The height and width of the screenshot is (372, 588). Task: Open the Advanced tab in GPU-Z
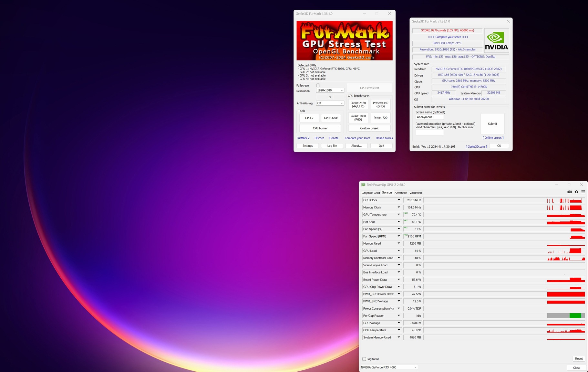click(401, 193)
